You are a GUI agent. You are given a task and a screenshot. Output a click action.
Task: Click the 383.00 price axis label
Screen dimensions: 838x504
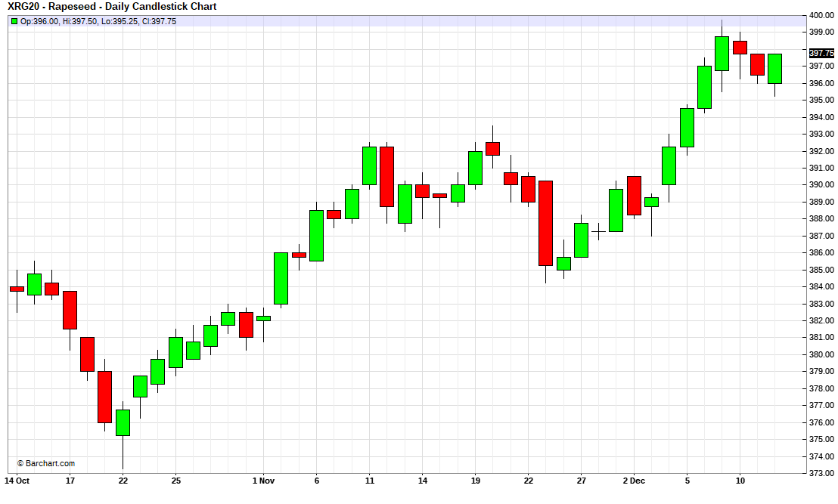click(821, 304)
